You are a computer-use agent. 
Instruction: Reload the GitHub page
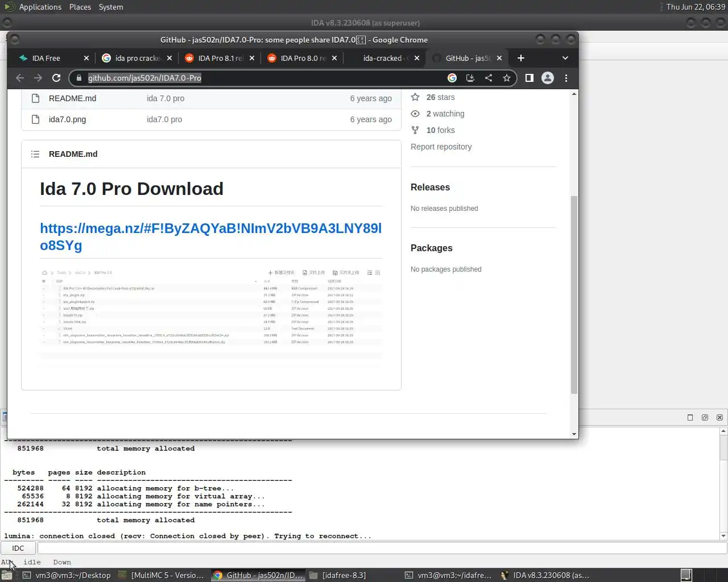pos(56,78)
